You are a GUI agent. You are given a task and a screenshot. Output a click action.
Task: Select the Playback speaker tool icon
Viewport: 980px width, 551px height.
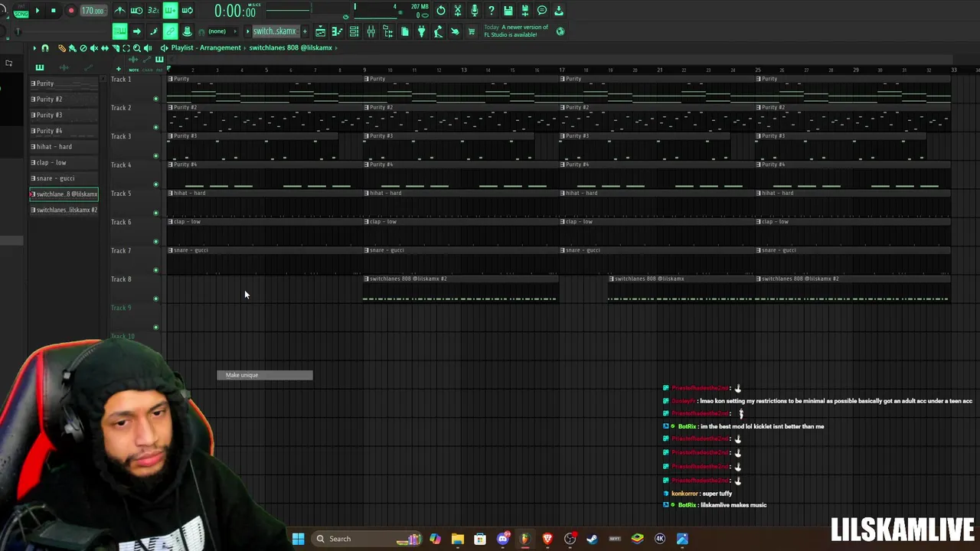(148, 48)
